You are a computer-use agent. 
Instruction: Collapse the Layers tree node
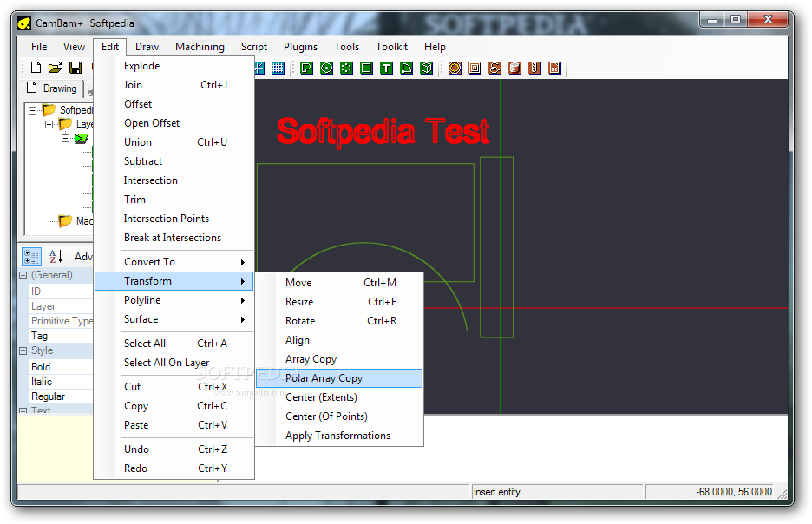(x=49, y=124)
